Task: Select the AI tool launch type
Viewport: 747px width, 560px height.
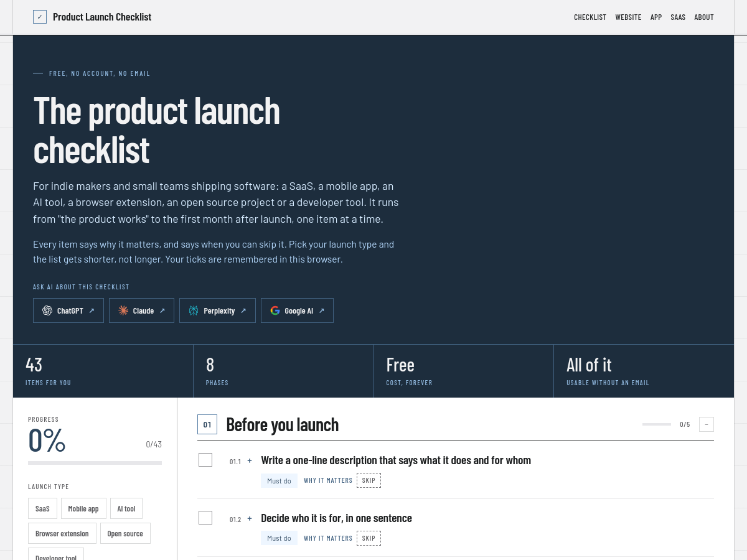Action: (126, 508)
